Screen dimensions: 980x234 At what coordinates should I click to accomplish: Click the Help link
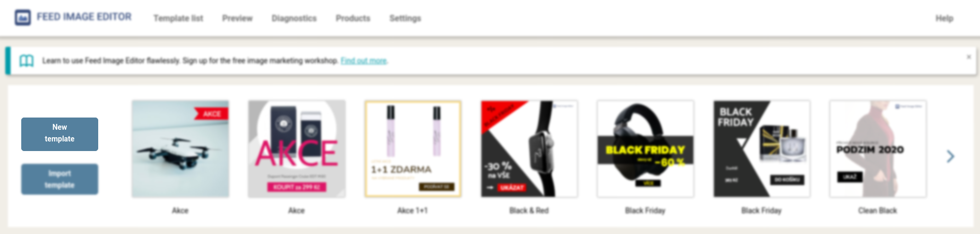tap(944, 18)
